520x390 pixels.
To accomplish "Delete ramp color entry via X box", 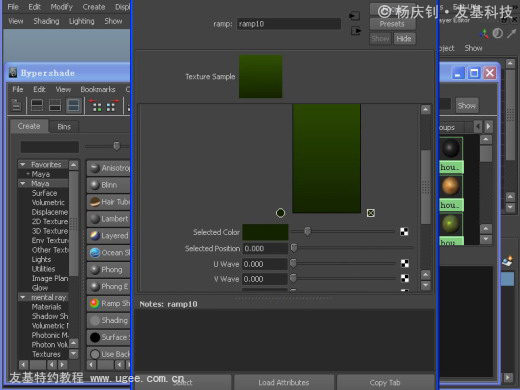I will pos(371,213).
